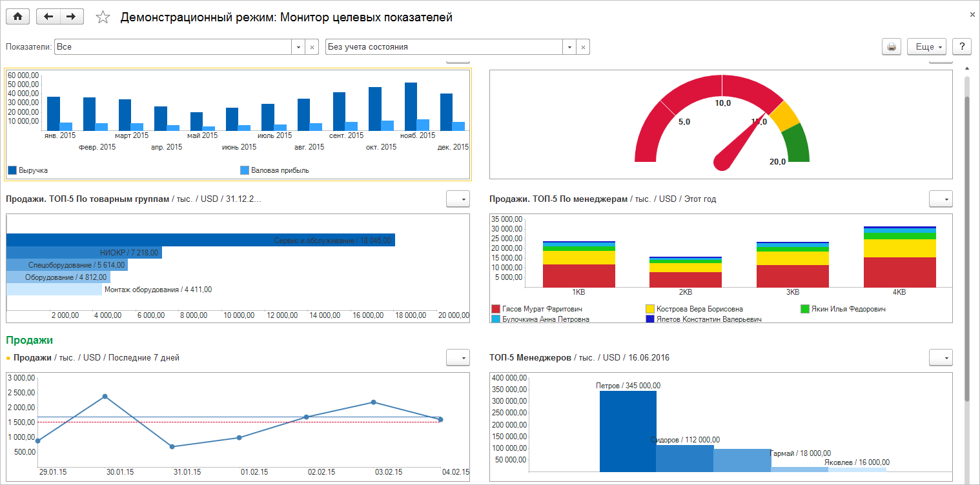This screenshot has width=980, height=485.
Task: Click the green Продажи section heading
Action: [x=29, y=340]
